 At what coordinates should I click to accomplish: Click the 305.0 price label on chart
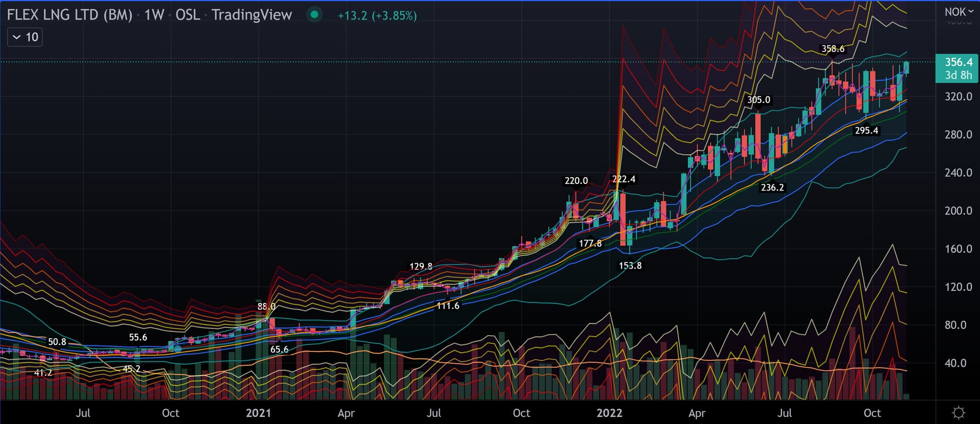point(758,100)
